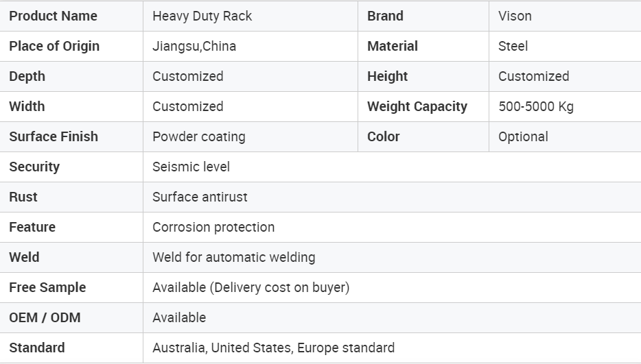Select the 'Place of Origin' label
The width and height of the screenshot is (641, 364).
54,46
